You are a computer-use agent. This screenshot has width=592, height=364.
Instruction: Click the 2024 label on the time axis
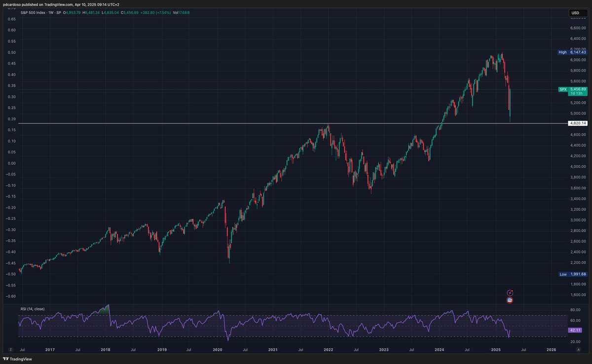440,349
